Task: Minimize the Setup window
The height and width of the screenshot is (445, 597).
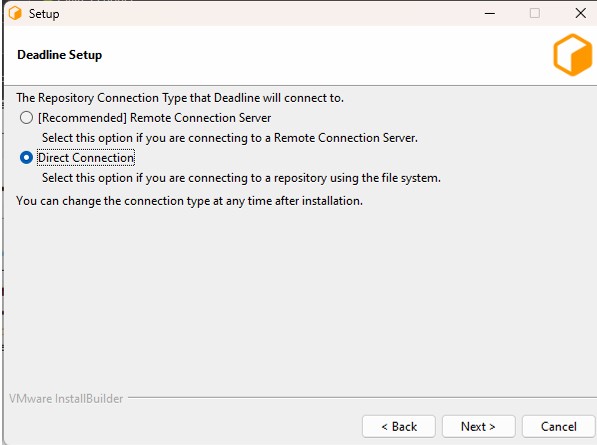Action: pos(490,14)
